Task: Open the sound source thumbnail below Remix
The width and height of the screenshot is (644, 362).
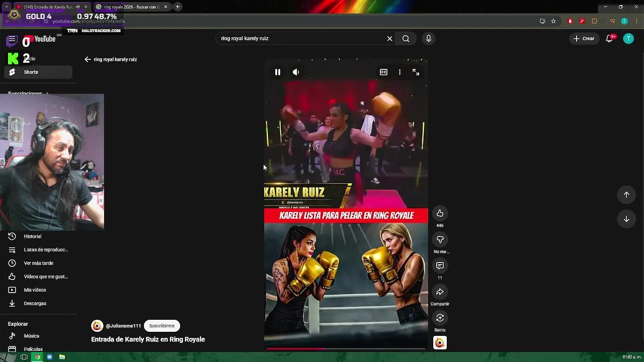Action: [x=440, y=342]
